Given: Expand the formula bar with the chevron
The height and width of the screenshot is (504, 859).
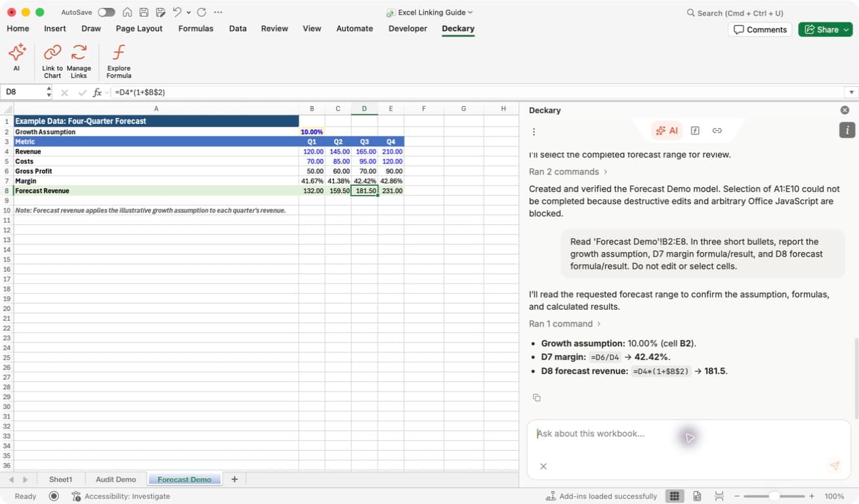Looking at the screenshot, I should click(x=852, y=93).
